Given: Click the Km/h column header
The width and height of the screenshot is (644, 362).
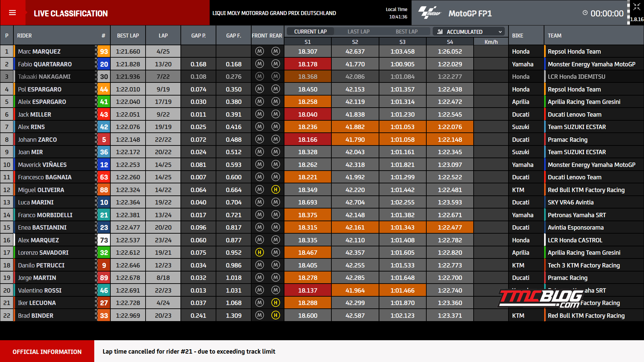Looking at the screenshot, I should click(491, 42).
